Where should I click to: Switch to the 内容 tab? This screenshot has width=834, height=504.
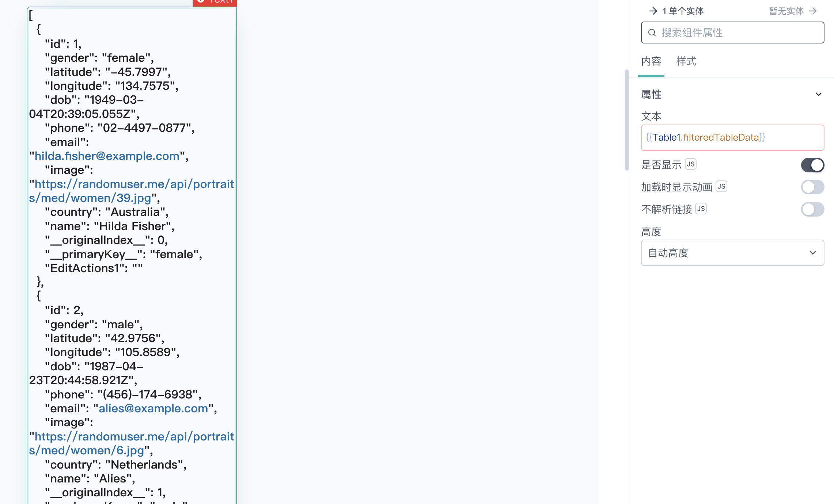(651, 61)
